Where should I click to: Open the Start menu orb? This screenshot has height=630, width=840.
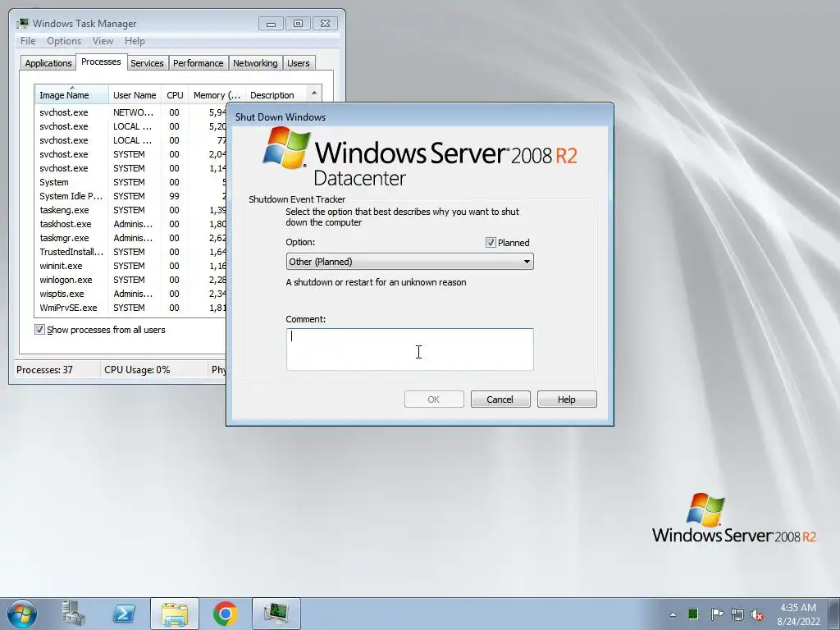[22, 614]
